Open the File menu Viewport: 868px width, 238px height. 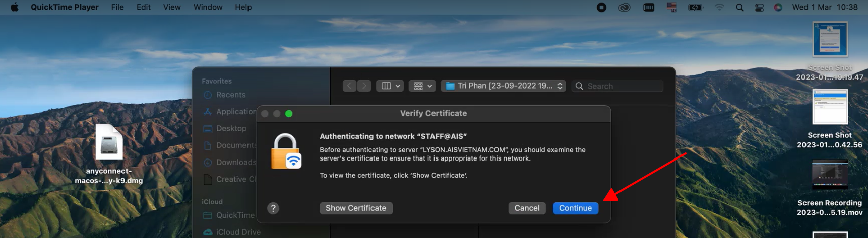117,7
